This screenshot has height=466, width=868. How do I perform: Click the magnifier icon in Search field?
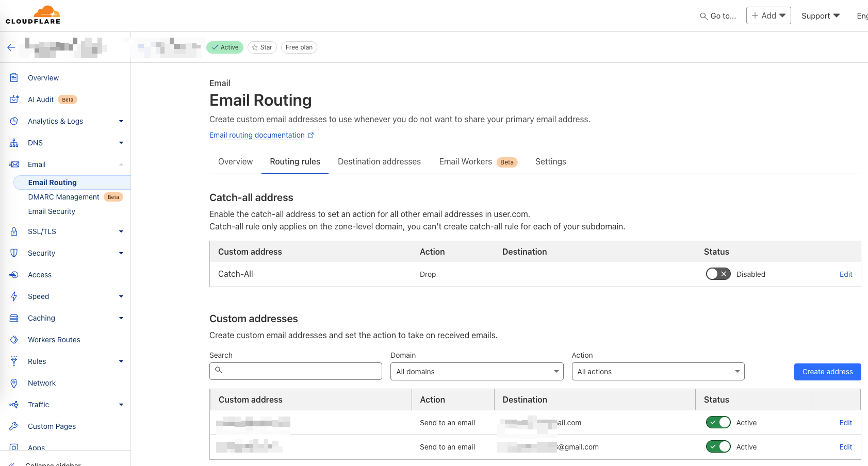219,370
